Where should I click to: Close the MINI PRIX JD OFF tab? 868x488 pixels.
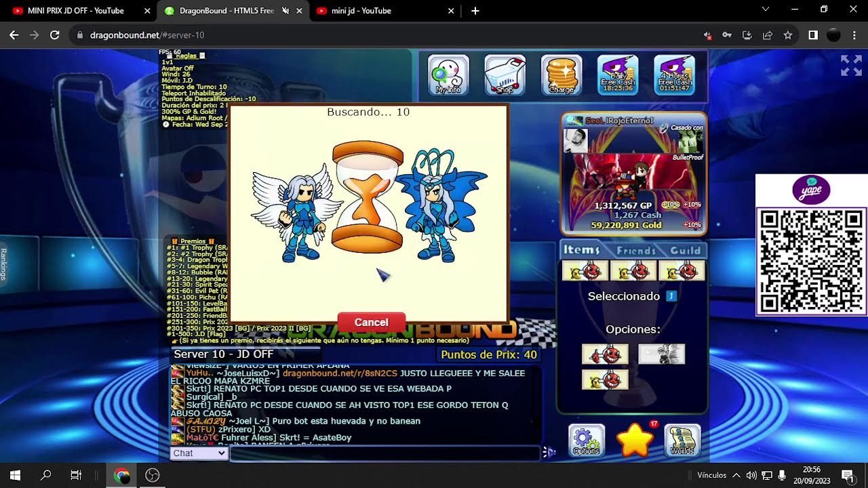[x=147, y=11]
